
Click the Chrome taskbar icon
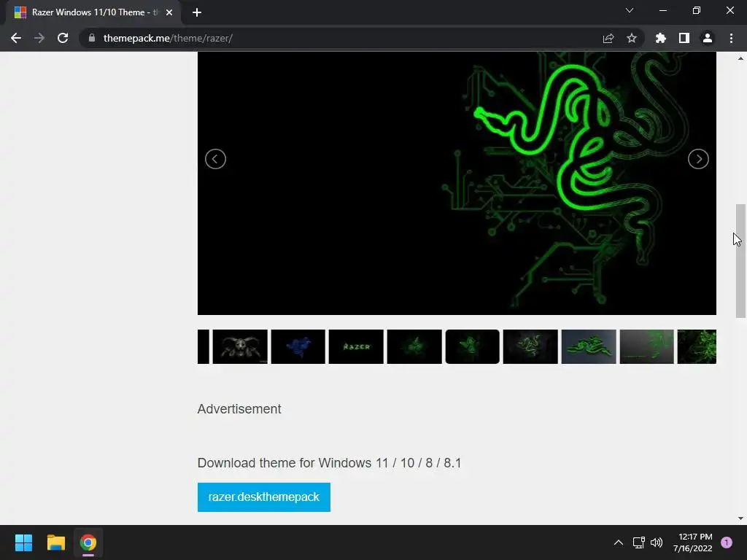(x=88, y=542)
